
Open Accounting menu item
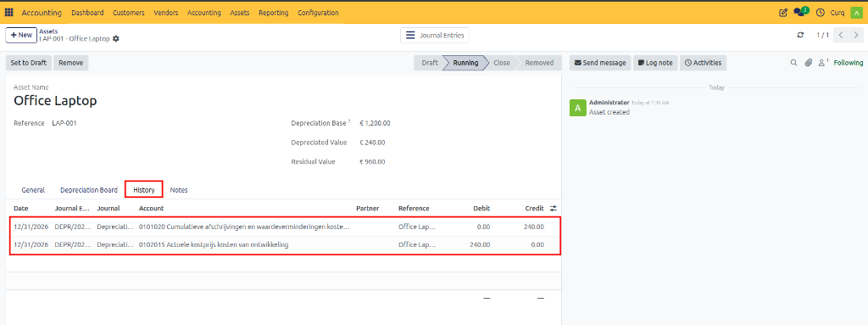(203, 12)
